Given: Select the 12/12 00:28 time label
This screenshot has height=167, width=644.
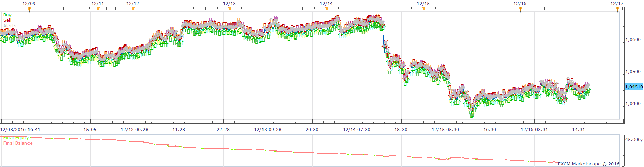Looking at the screenshot, I should click(135, 130).
